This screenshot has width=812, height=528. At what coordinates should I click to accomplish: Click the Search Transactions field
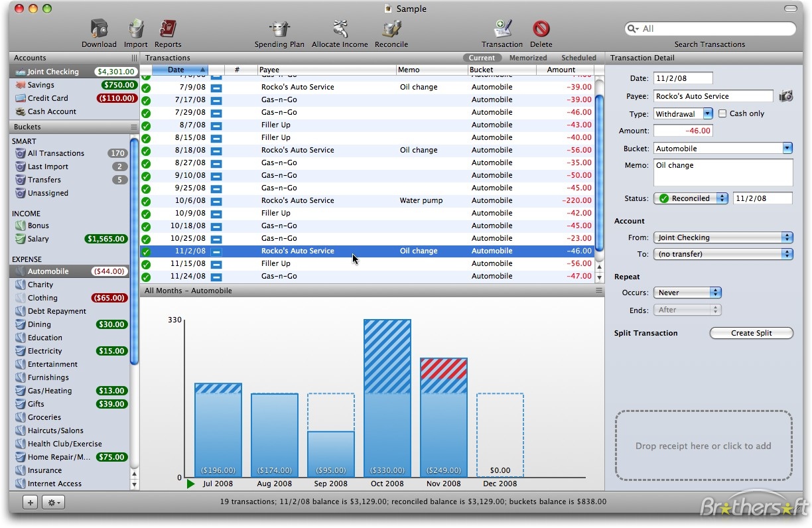[715, 29]
